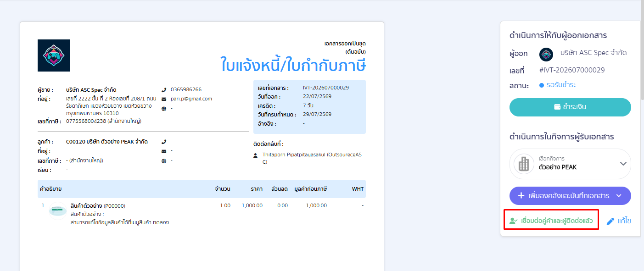Click เพิ่มลงคลังและบันทึกเอกสาร button
Viewport: 644px width, 271px height.
point(570,196)
